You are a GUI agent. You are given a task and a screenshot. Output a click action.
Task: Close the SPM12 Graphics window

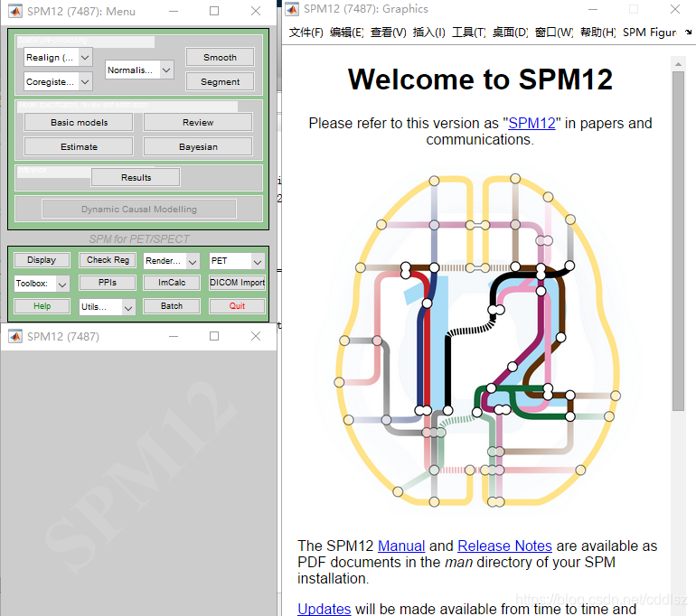point(675,9)
